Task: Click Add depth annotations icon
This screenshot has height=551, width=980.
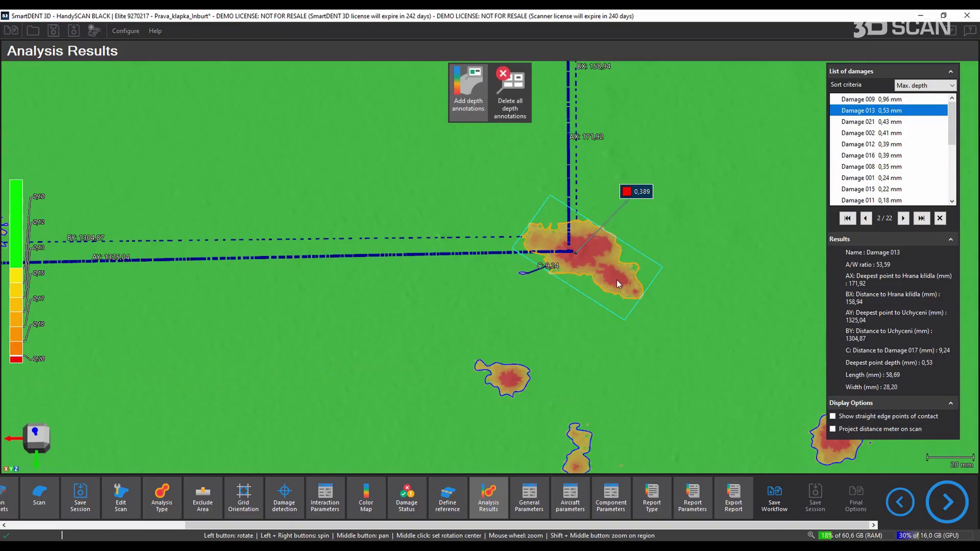Action: pos(468,83)
